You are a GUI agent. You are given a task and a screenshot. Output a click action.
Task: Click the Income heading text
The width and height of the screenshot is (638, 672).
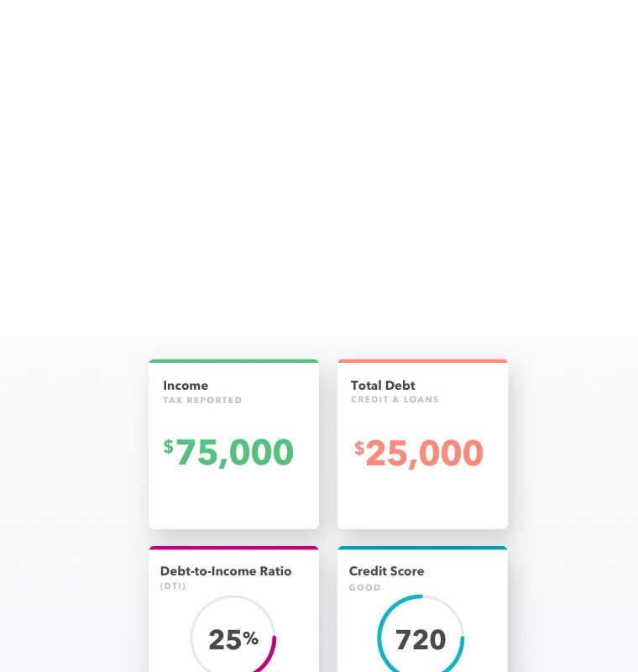tap(186, 386)
